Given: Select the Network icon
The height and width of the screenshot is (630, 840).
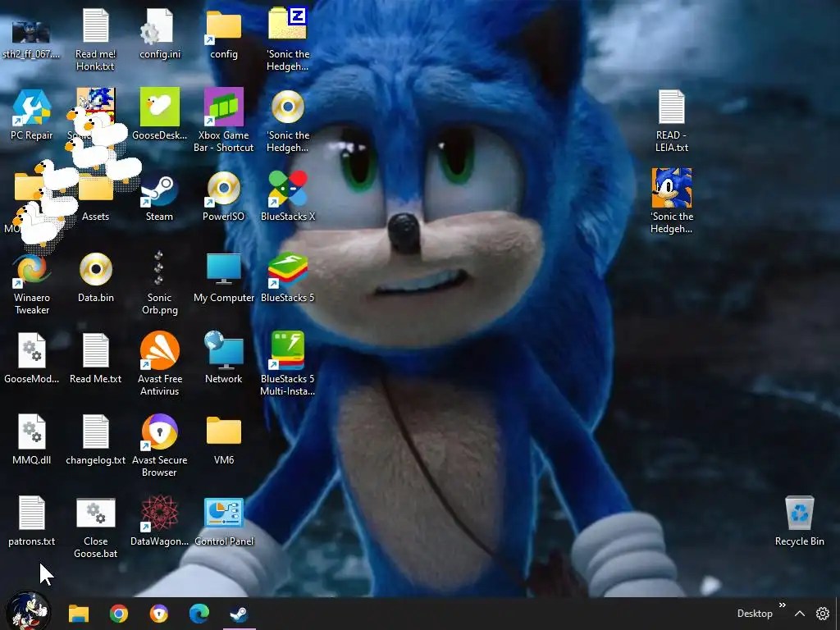Looking at the screenshot, I should 223,350.
